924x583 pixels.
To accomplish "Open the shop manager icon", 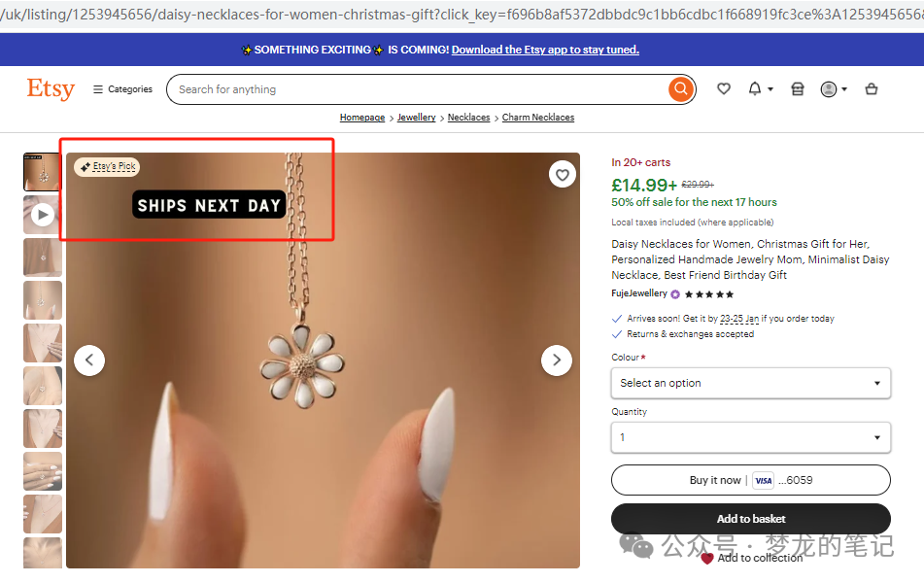I will (x=798, y=89).
